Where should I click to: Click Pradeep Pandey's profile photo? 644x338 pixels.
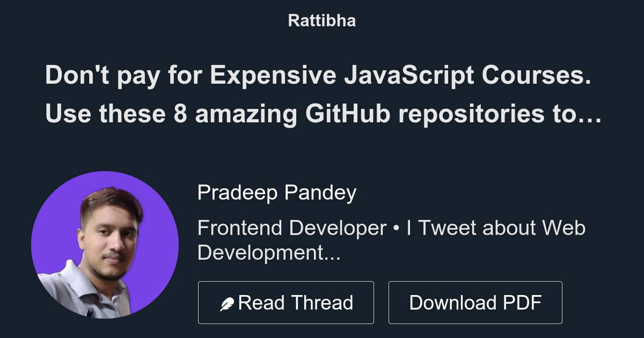tap(105, 245)
